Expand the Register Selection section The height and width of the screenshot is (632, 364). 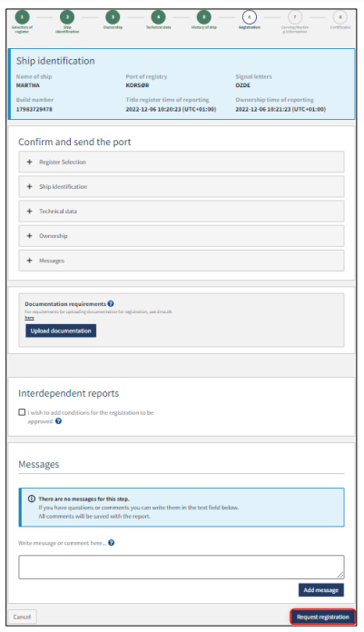(182, 162)
